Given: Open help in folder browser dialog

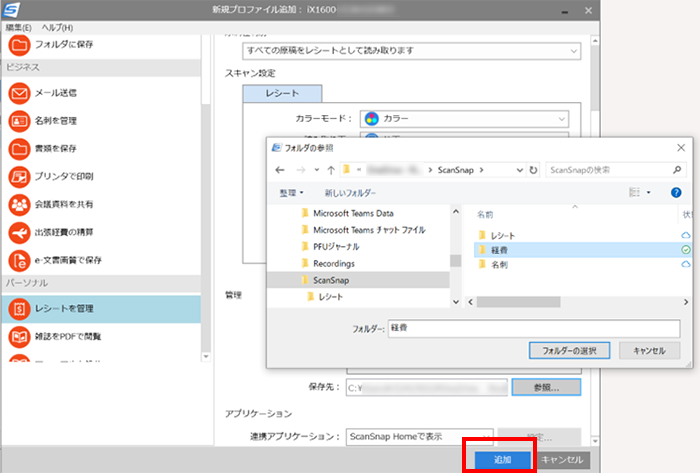Looking at the screenshot, I should [676, 192].
